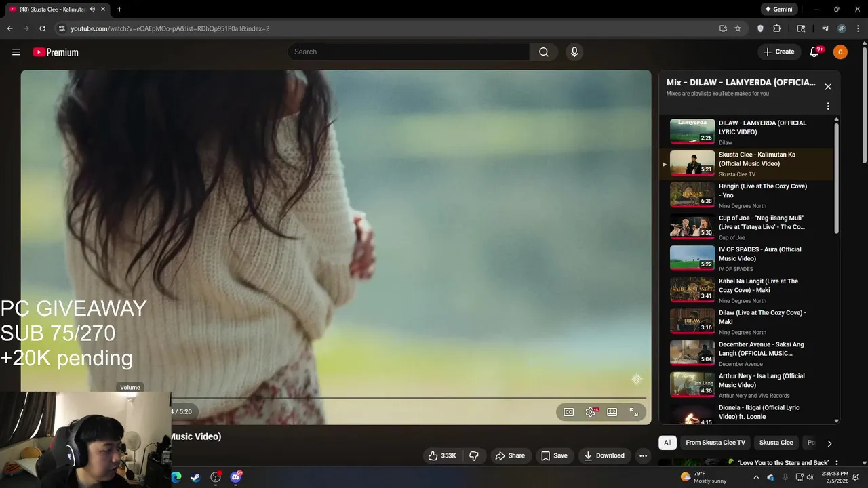Click in the YouTube search field

[408, 52]
